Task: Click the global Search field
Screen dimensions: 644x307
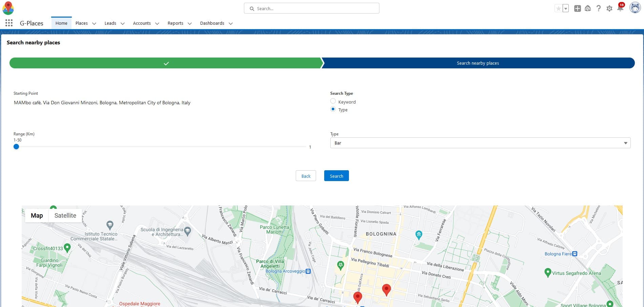Action: point(311,8)
